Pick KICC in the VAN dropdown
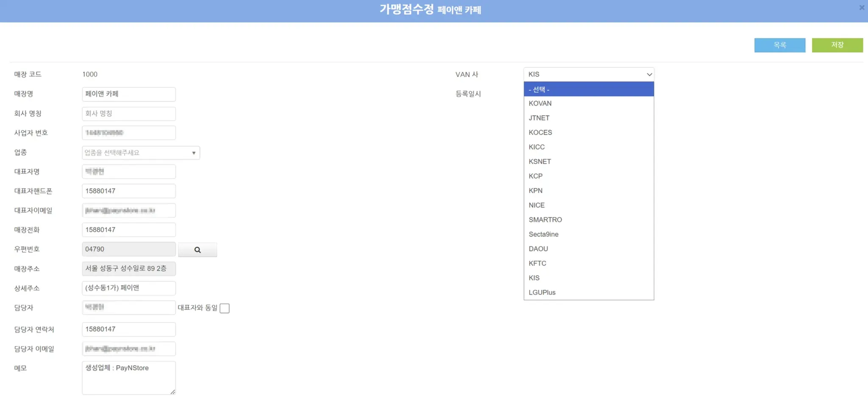The width and height of the screenshot is (868, 419). pos(589,147)
